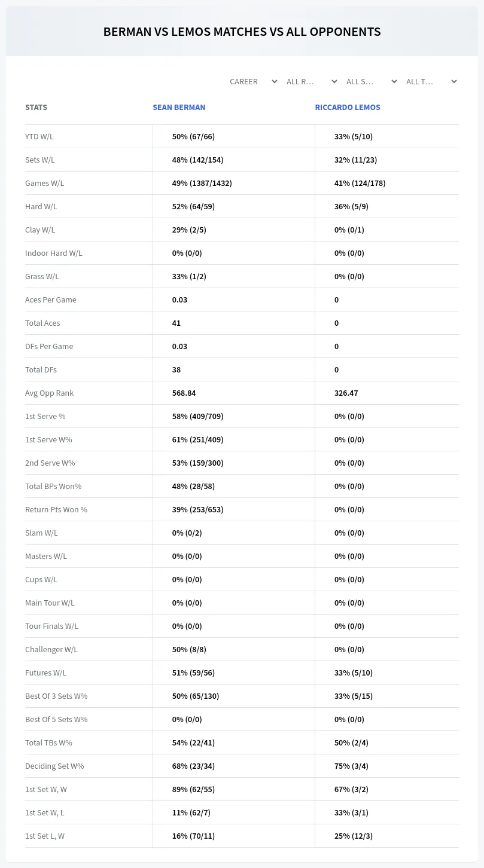Select the 1st Serve % row label
Screen dimensions: 484x868
(x=45, y=416)
